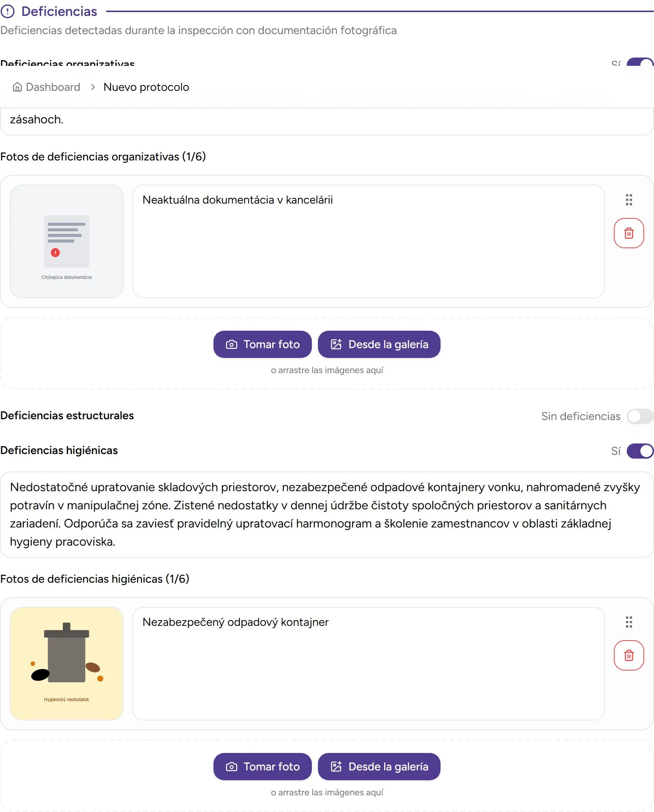Delete the Neaktuálna dokumentácia photo entry
Viewport: 654px width, 812px height.
click(x=629, y=233)
